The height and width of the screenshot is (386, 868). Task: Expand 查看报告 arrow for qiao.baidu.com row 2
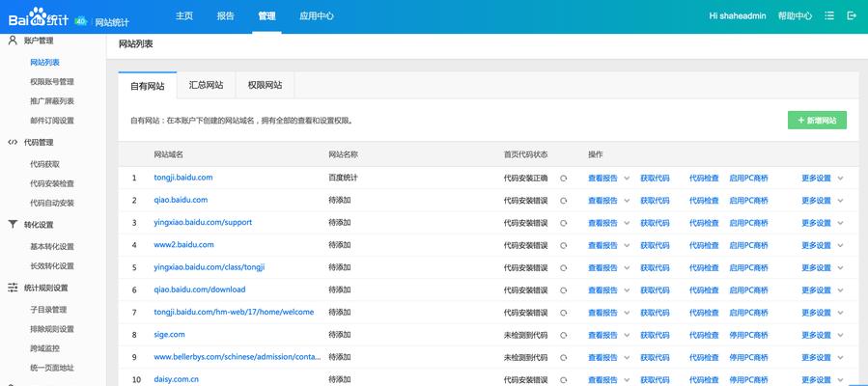(x=627, y=201)
